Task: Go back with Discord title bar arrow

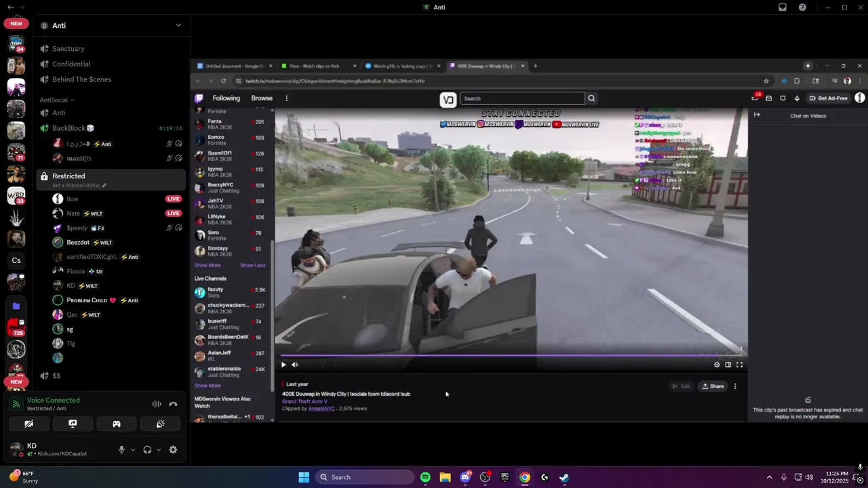Action: click(10, 7)
